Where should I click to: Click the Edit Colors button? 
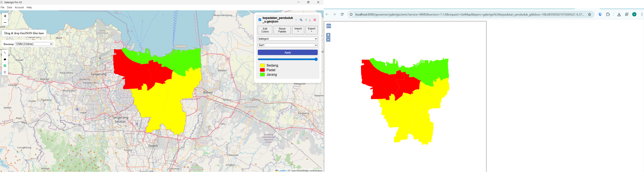tap(265, 30)
